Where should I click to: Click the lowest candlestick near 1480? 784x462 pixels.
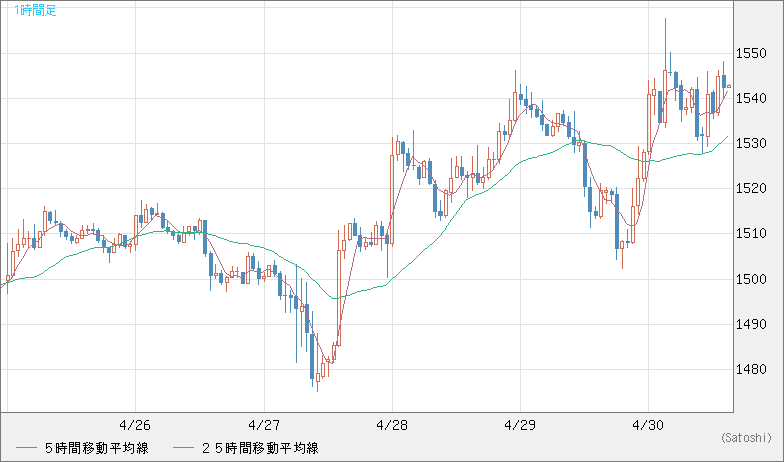coord(317,378)
